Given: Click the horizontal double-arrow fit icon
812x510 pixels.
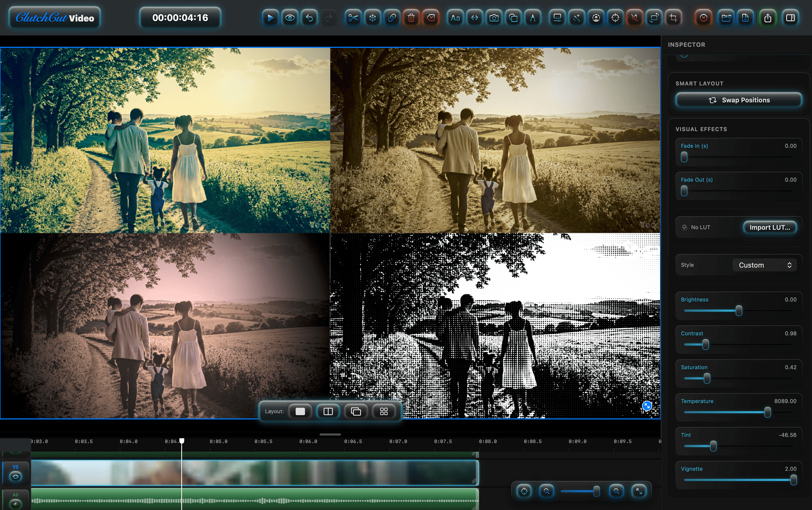Looking at the screenshot, I should tap(474, 18).
